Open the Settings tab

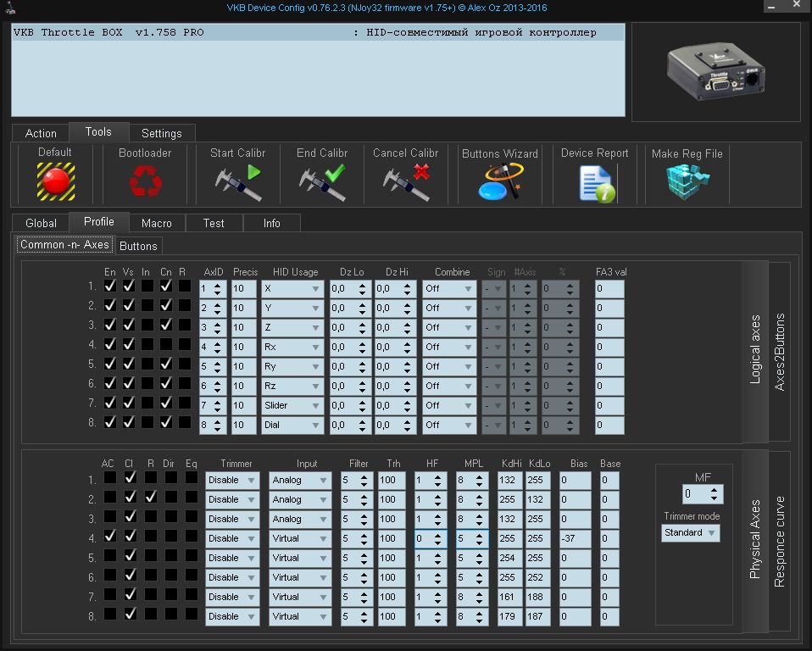161,133
